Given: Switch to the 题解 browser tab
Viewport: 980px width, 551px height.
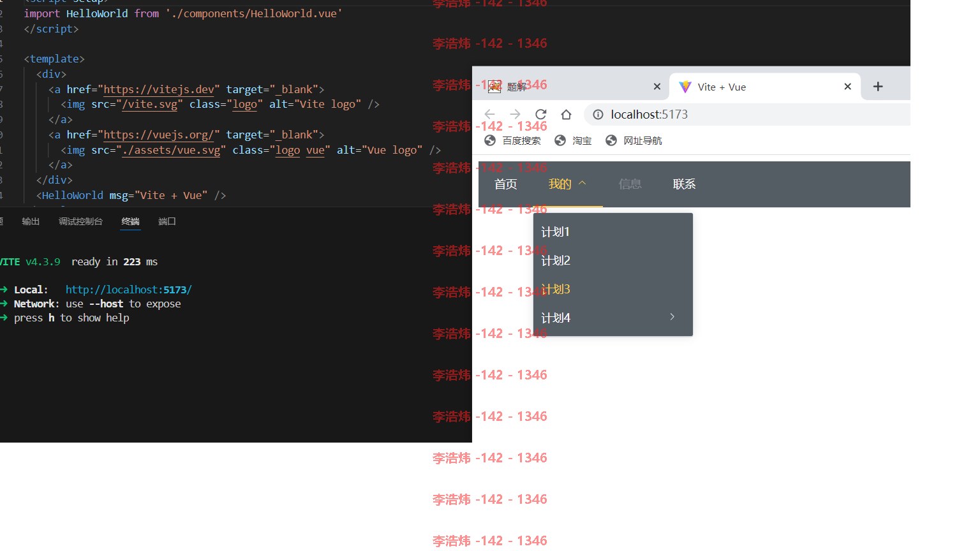Looking at the screenshot, I should (x=571, y=87).
